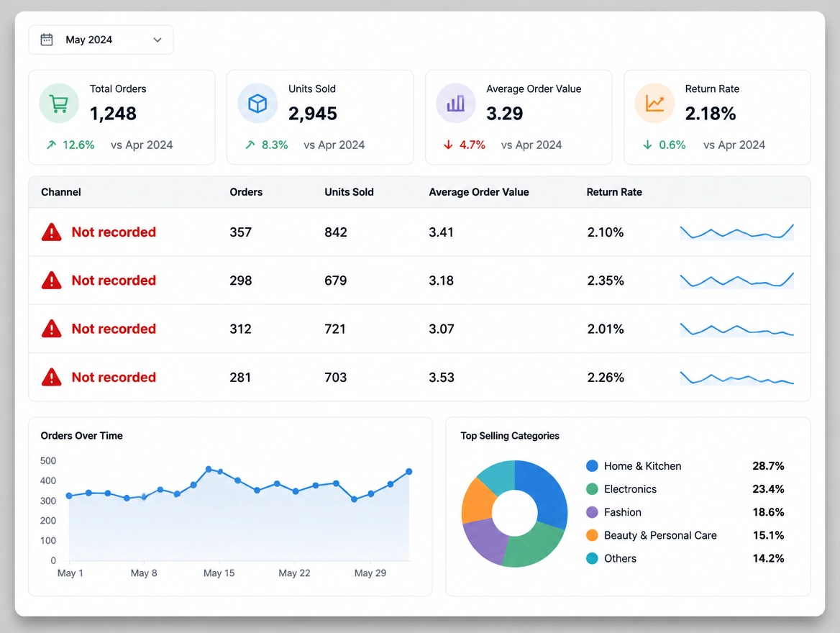Screen dimensions: 840x633
Task: Click the 1,248 Total Orders value
Action: 113,114
